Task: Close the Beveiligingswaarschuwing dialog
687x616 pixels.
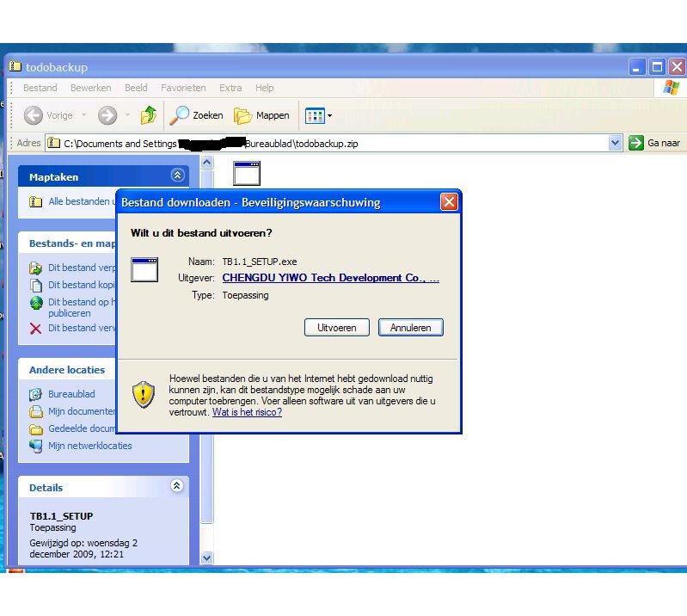Action: coord(449,201)
